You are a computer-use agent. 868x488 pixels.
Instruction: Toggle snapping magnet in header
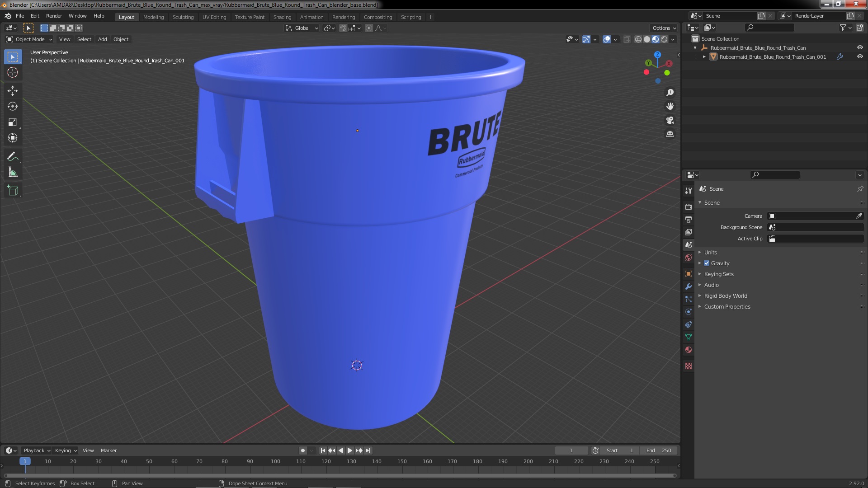click(343, 28)
